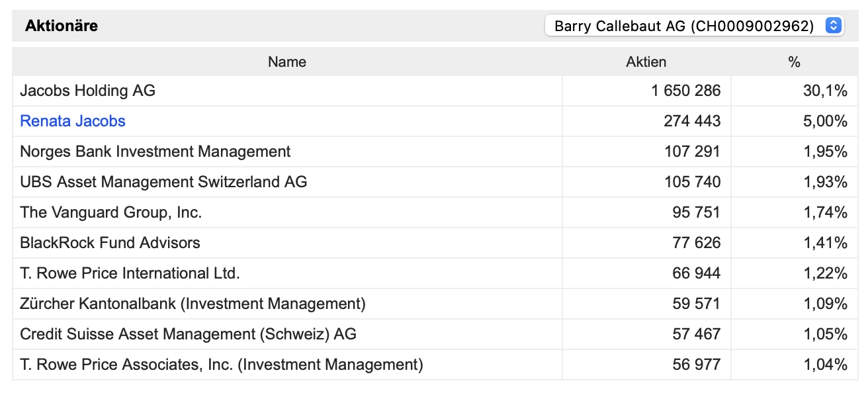Click the blue dropdown stepper arrows icon
Image resolution: width=868 pixels, height=393 pixels.
click(x=834, y=26)
